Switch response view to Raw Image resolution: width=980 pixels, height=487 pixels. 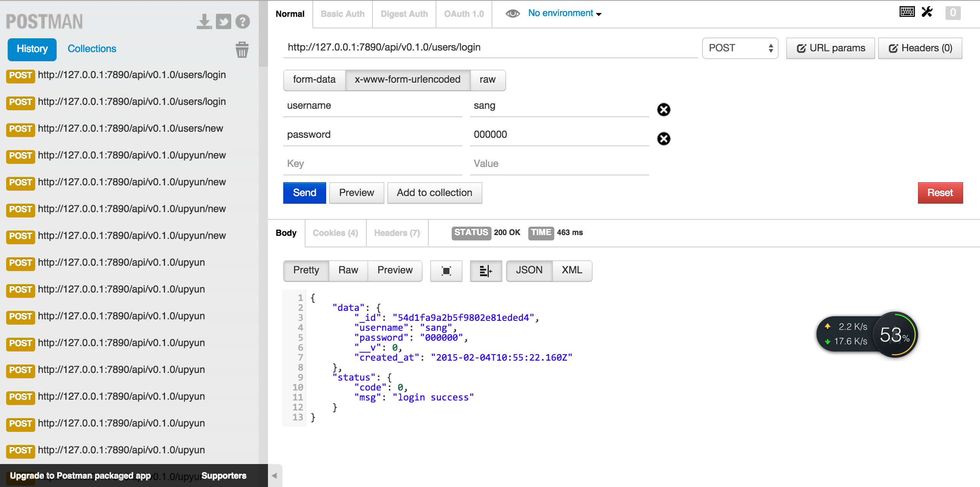(348, 270)
